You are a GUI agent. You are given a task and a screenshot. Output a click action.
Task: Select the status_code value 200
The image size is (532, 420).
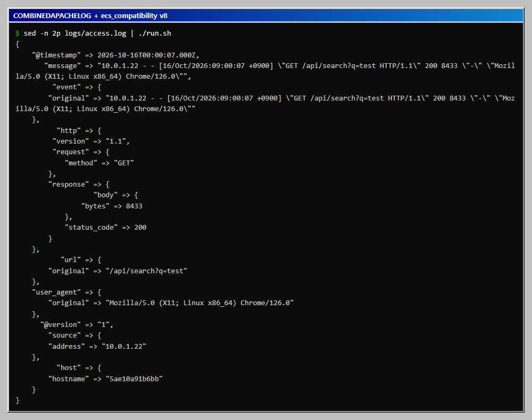point(140,228)
